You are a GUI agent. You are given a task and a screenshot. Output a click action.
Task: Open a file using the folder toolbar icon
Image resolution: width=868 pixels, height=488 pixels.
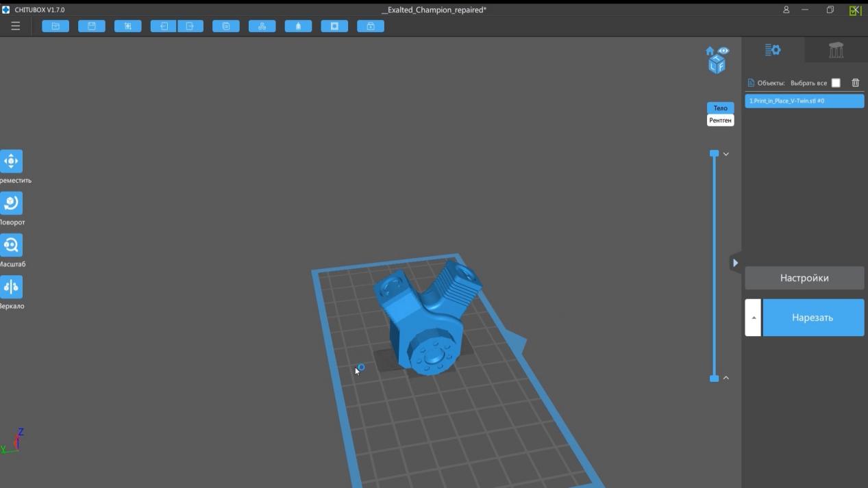pos(55,25)
